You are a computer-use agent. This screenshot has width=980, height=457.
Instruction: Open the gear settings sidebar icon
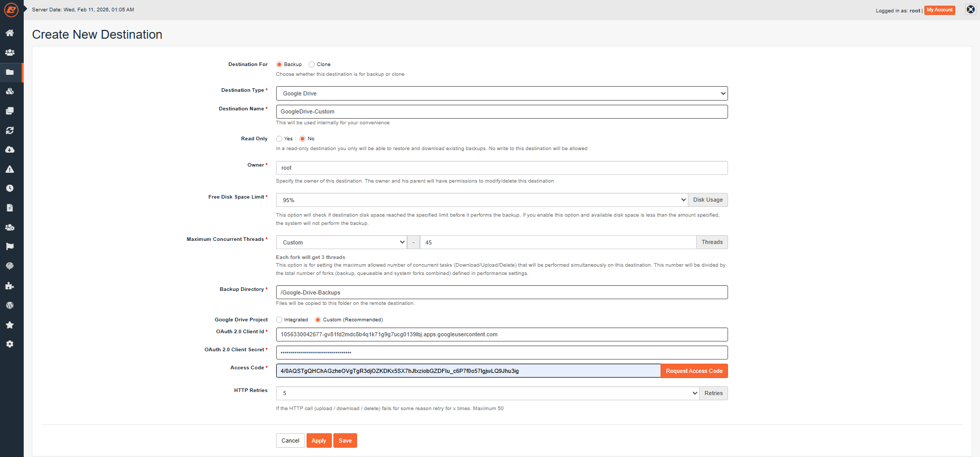[10, 344]
